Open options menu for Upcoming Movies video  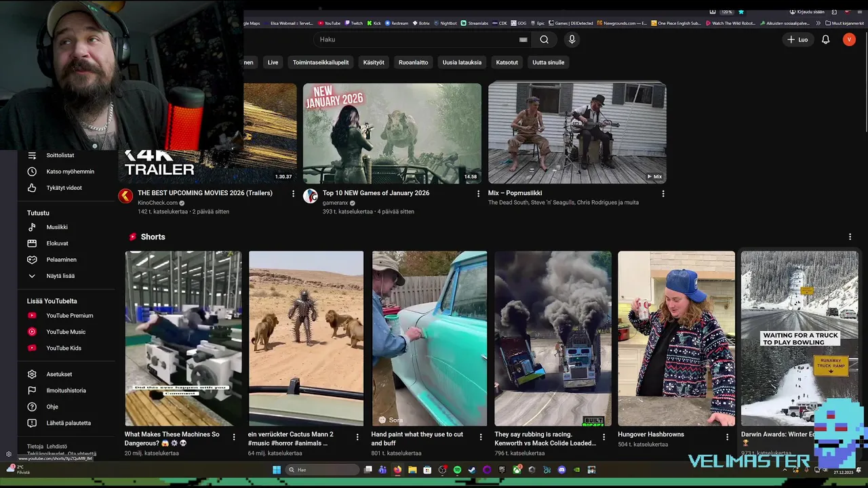click(x=293, y=194)
